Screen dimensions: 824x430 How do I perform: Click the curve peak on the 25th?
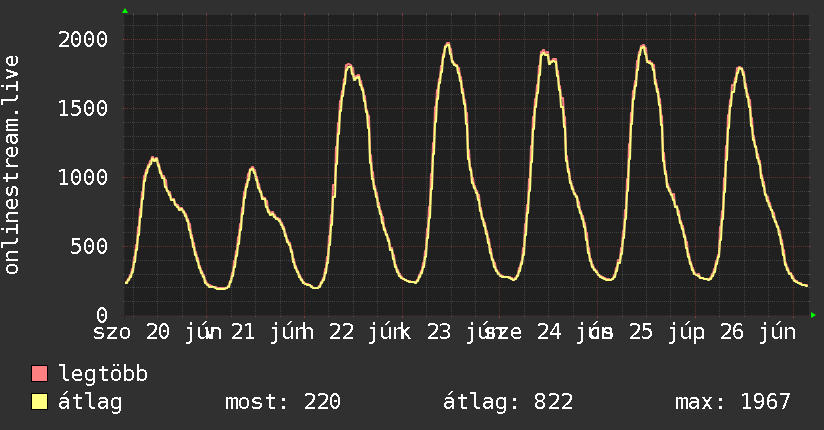[643, 47]
